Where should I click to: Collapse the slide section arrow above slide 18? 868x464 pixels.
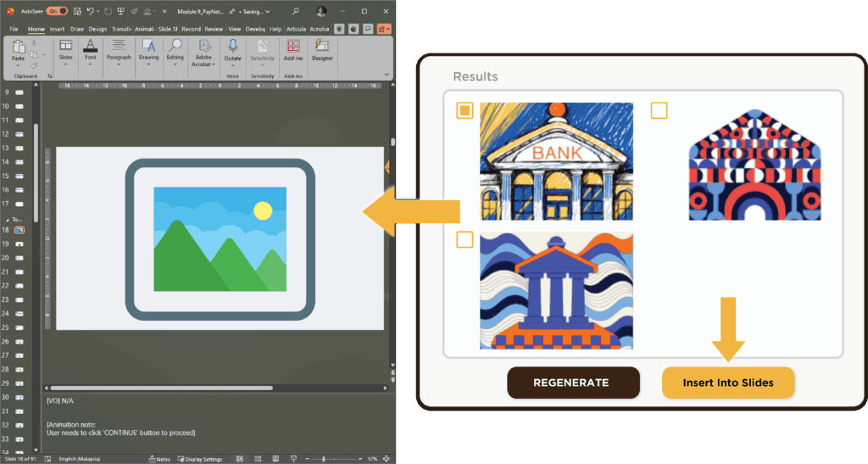click(7, 220)
